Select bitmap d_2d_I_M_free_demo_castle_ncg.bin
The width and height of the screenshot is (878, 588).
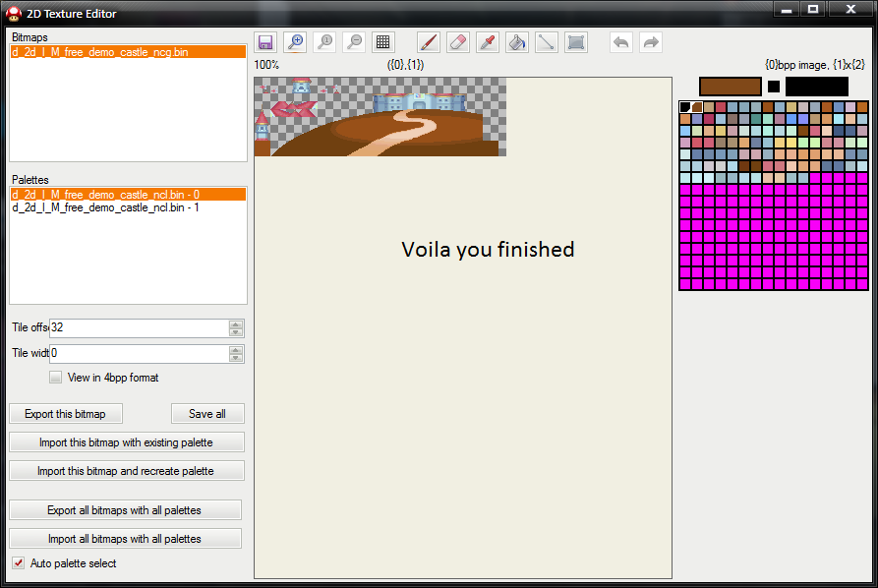point(128,52)
